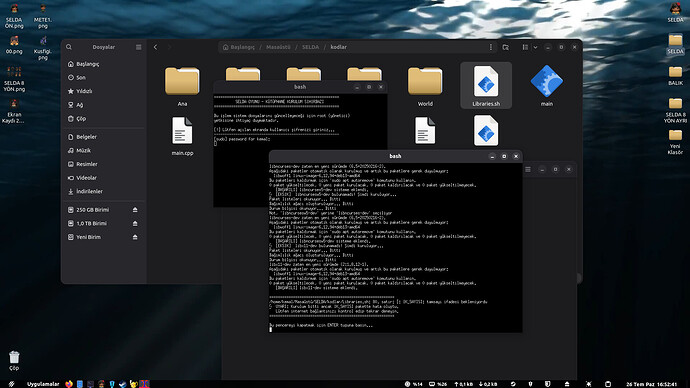Eject the Yeni Birim drive
This screenshot has height=388, width=690.
[x=135, y=238]
